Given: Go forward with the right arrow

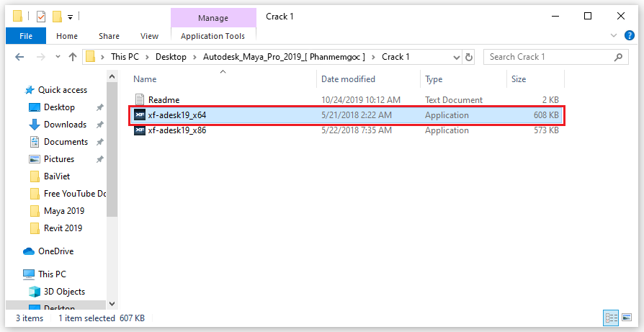Looking at the screenshot, I should [x=40, y=57].
